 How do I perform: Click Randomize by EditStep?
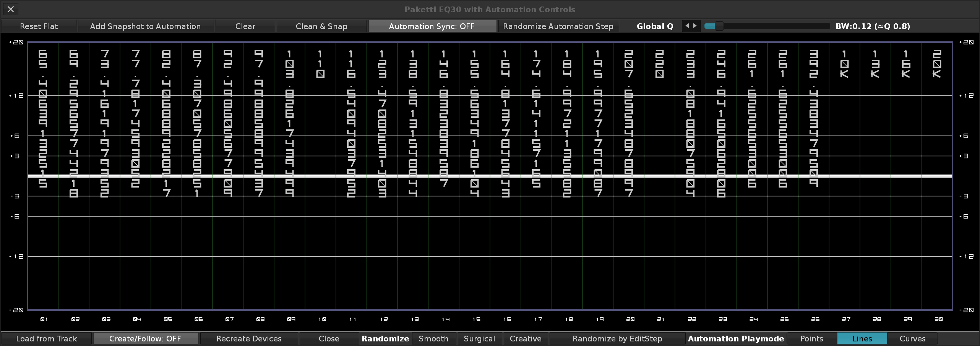618,339
